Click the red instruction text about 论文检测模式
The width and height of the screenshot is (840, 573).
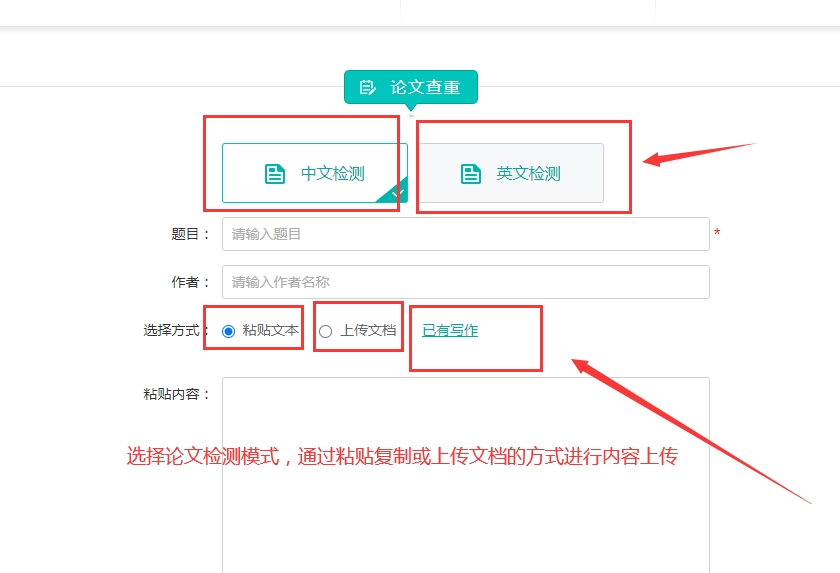pos(402,457)
